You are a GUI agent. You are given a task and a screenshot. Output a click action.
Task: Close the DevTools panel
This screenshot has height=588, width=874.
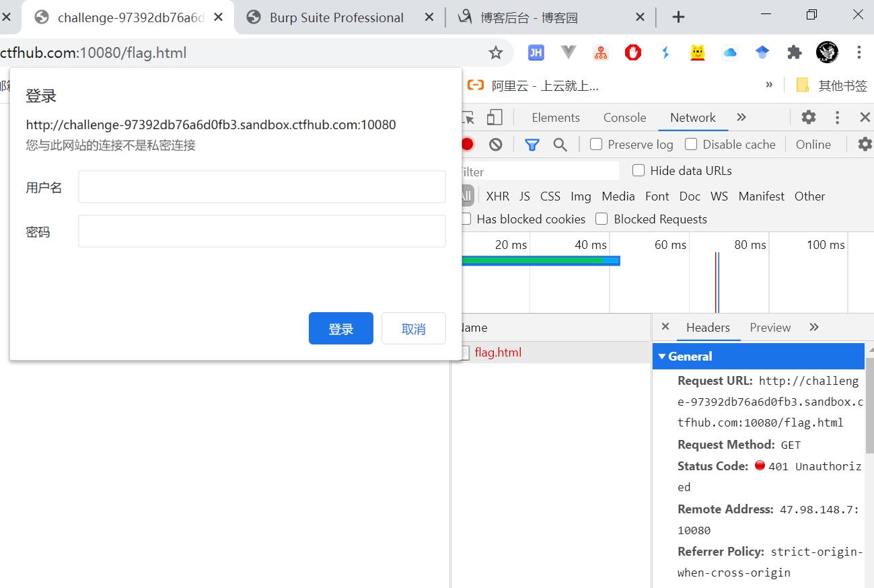865,118
